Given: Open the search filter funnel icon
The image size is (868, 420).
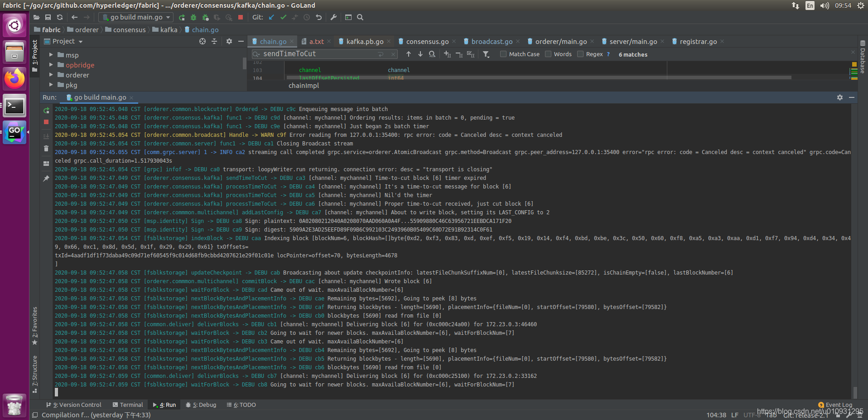Looking at the screenshot, I should click(486, 54).
